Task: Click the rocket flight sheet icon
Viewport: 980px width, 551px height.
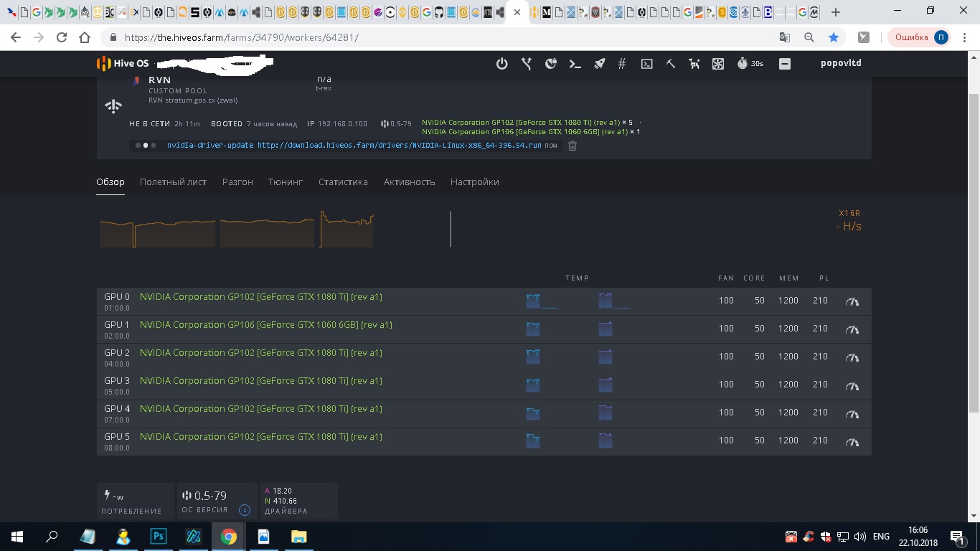Action: pos(599,64)
